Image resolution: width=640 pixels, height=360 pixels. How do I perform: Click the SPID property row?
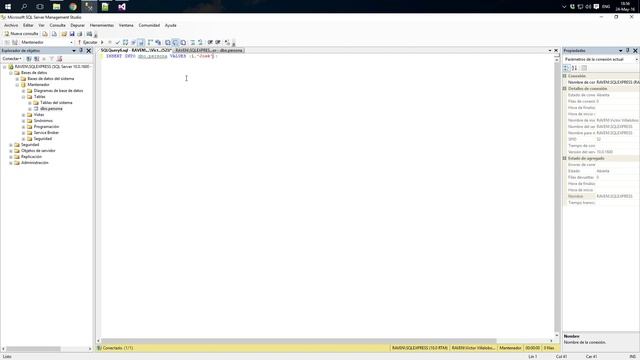[601, 140]
